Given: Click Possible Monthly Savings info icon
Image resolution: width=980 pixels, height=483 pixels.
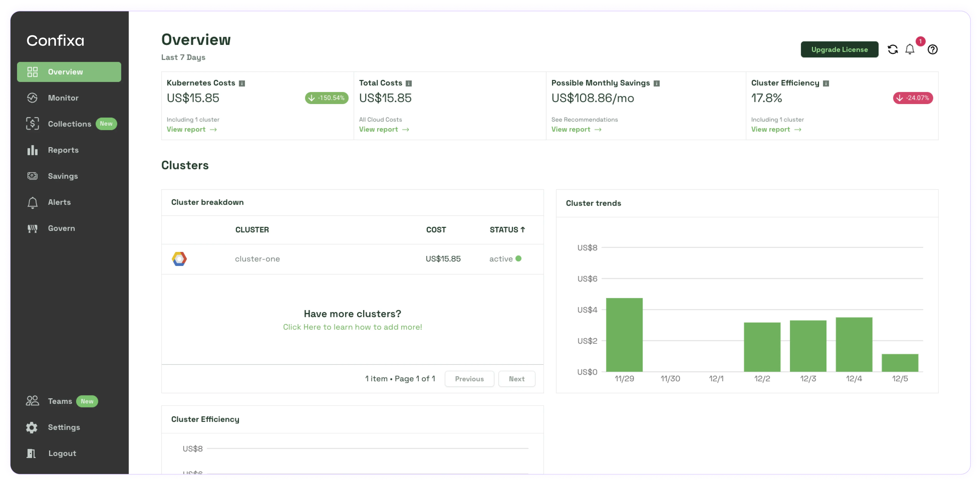Looking at the screenshot, I should (x=657, y=83).
